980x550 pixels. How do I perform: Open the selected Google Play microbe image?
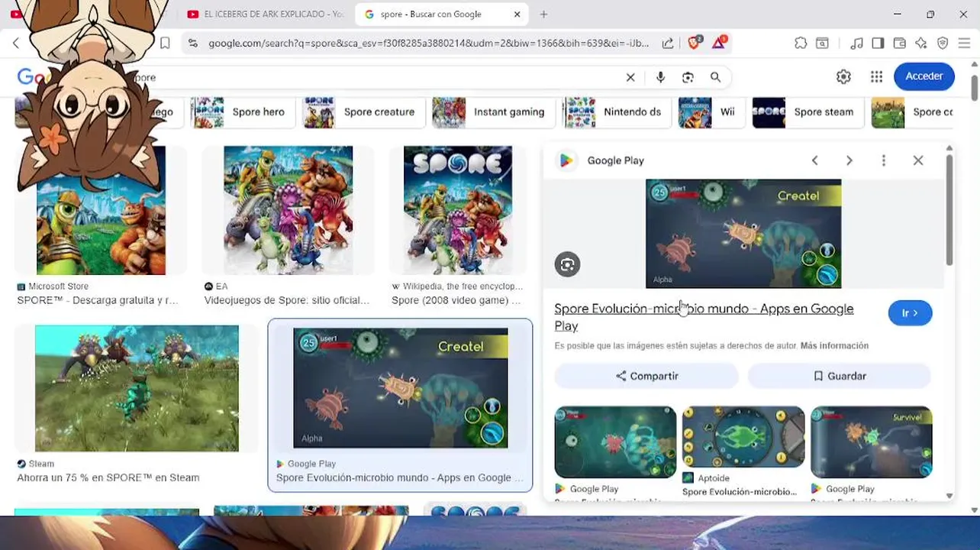pyautogui.click(x=400, y=388)
